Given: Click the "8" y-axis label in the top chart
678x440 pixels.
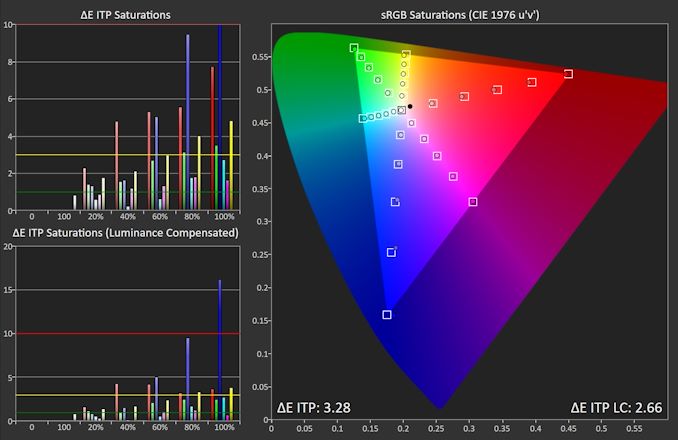Looking at the screenshot, I should coord(10,62).
